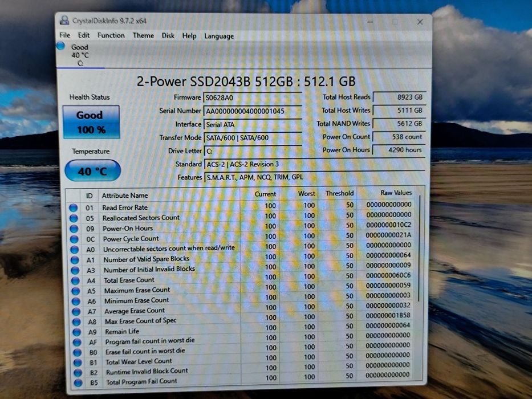Open the Help menu

pyautogui.click(x=189, y=36)
